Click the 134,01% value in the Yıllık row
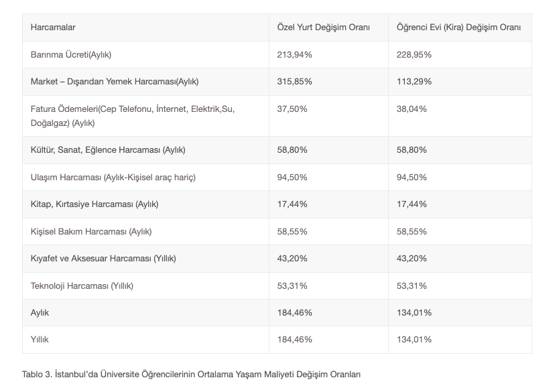The width and height of the screenshot is (559, 392). click(414, 340)
